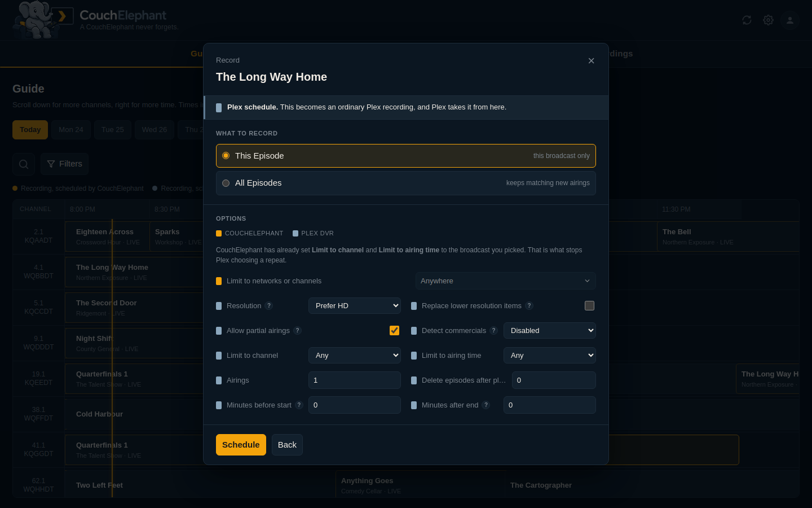
Task: Click the Minutes after end field
Action: 550,405
